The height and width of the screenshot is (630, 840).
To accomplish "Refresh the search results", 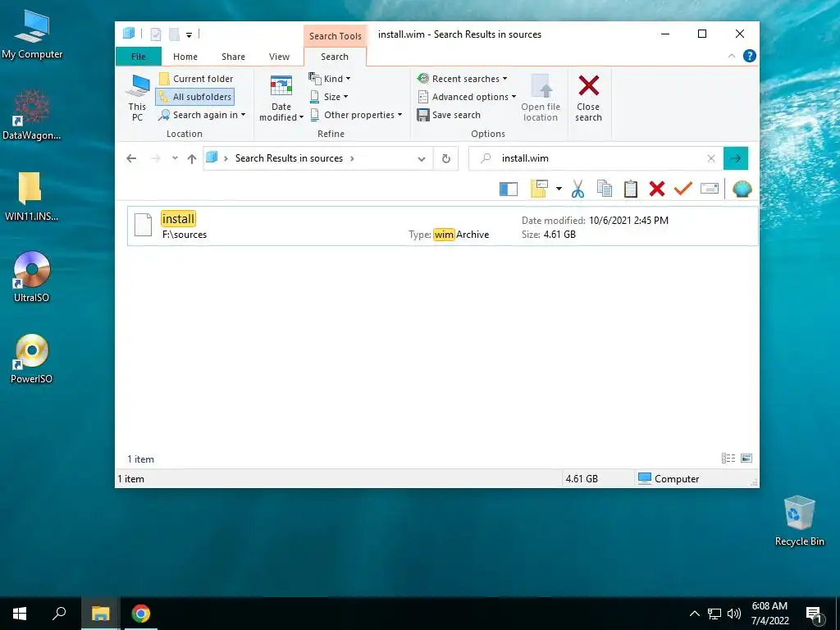I will tap(445, 158).
